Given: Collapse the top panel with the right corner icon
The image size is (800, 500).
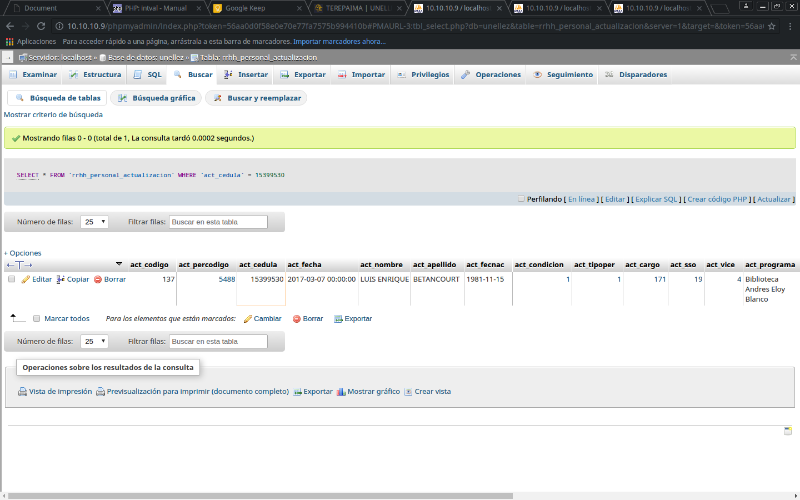Looking at the screenshot, I should click(x=793, y=57).
